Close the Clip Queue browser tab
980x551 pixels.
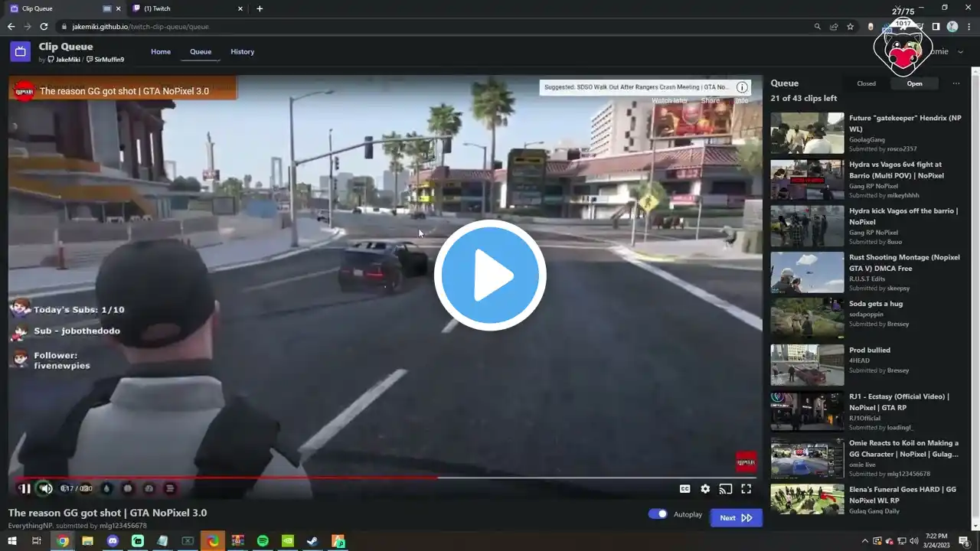(118, 8)
